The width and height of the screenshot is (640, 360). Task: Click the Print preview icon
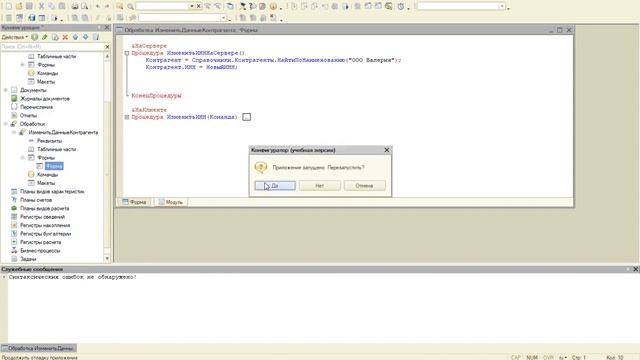(84, 6)
